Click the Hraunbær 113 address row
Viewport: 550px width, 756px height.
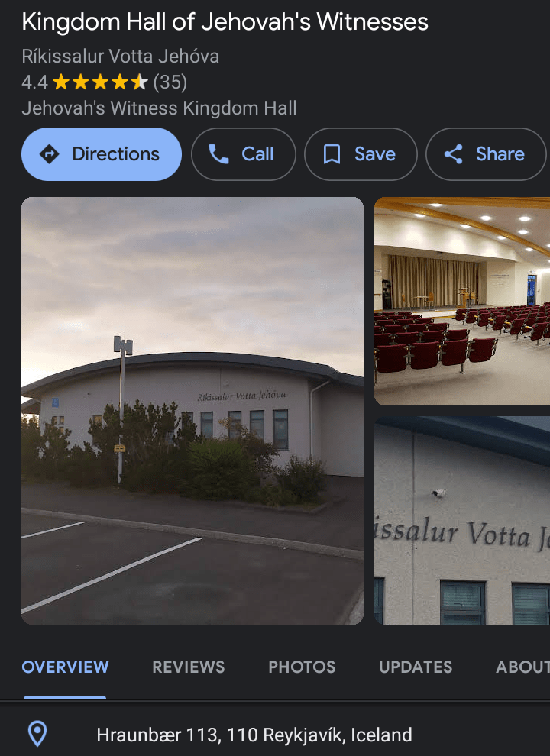click(x=275, y=735)
